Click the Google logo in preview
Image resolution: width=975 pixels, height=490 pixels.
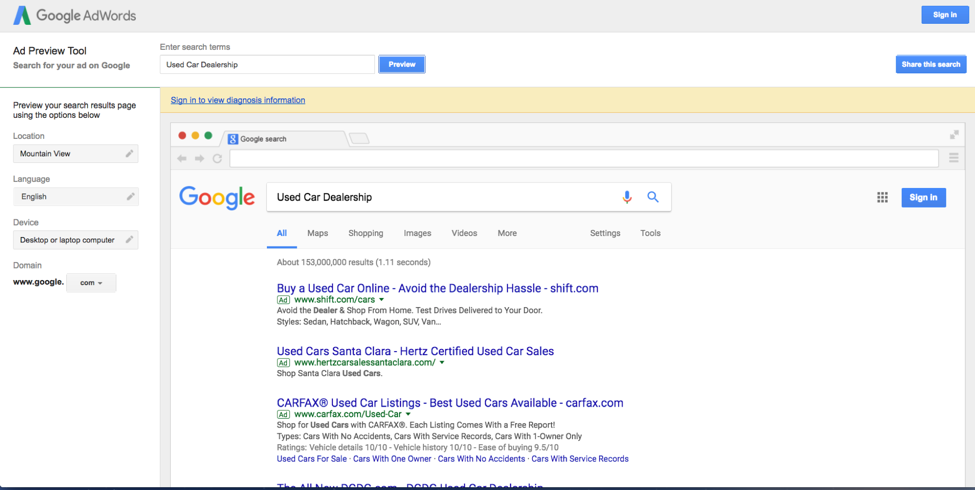217,198
